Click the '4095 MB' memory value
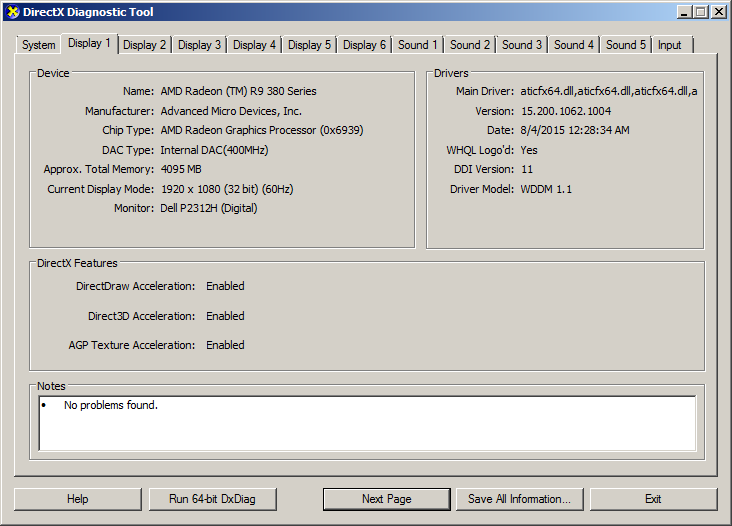 tap(181, 169)
